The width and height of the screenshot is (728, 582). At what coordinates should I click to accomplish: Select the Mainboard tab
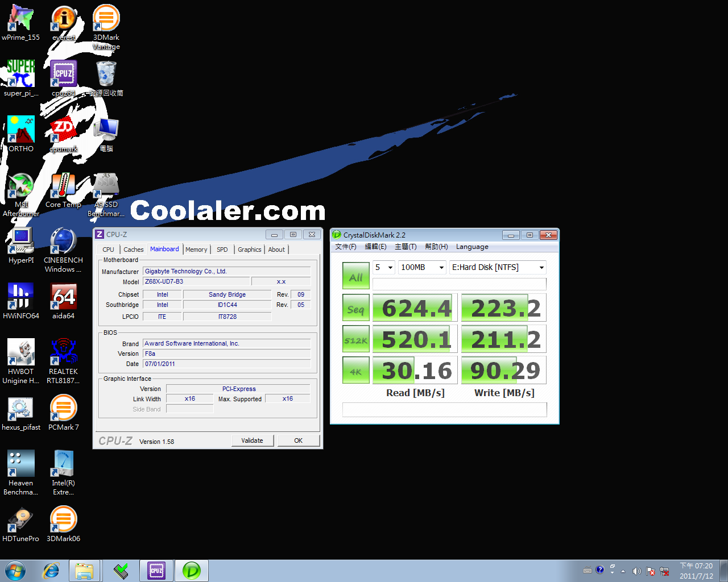tap(164, 249)
